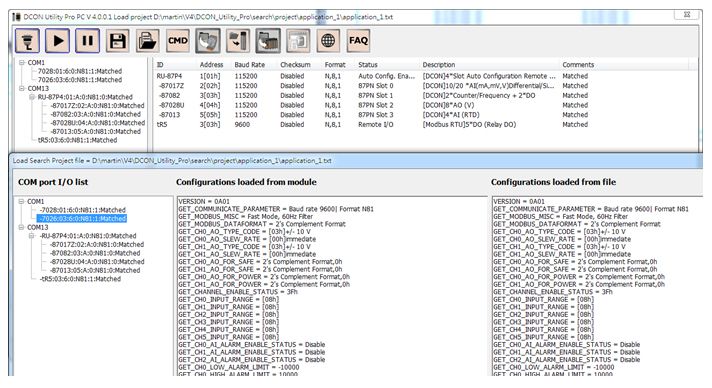The width and height of the screenshot is (712, 388).
Task: Select tR5:03:6:0:N81:1:Matched in the main window tree
Action: 77,140
